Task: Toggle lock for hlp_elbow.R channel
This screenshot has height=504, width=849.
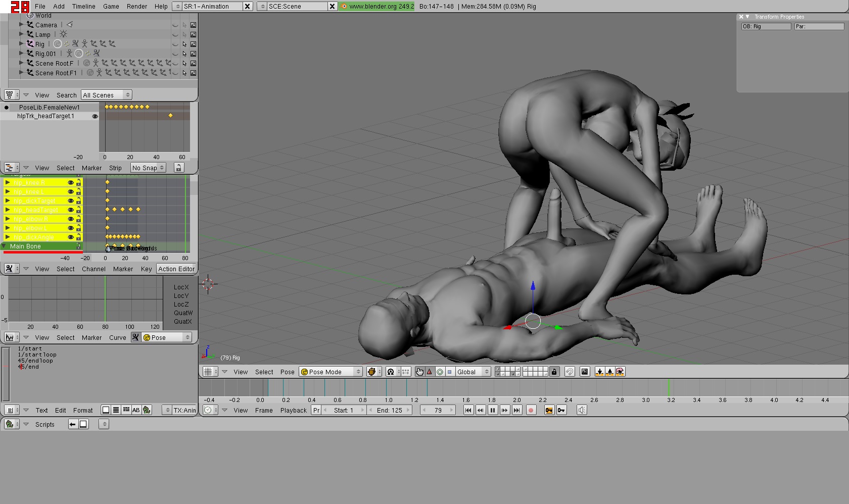Action: point(78,219)
